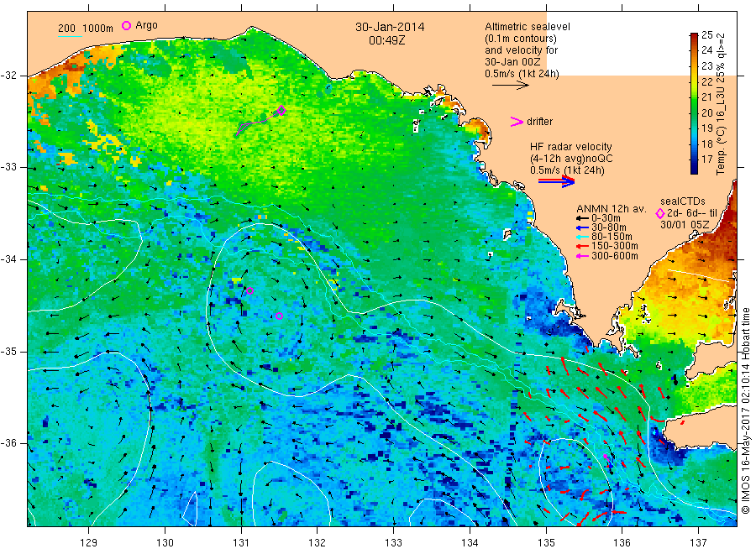Click the 'drifter' legend label
Image resolution: width=756 pixels, height=554 pixels.
[x=539, y=122]
